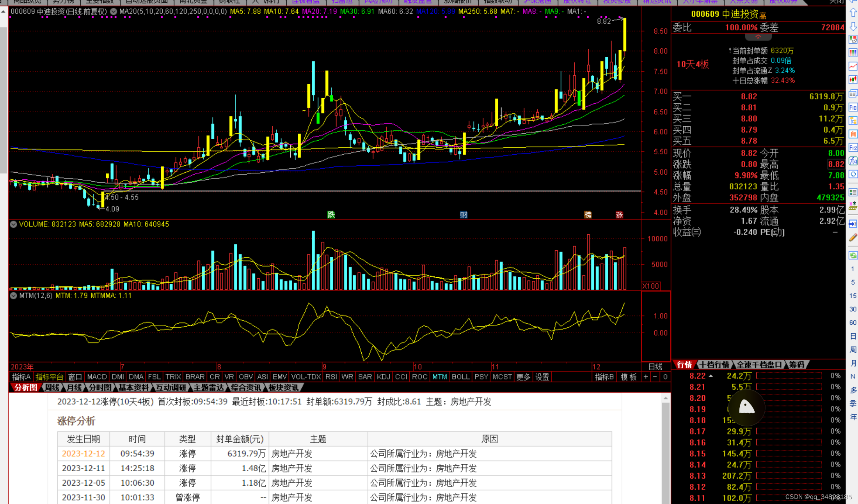
Task: Collapse the seal-order info panel with the red chevron
Action: [758, 37]
